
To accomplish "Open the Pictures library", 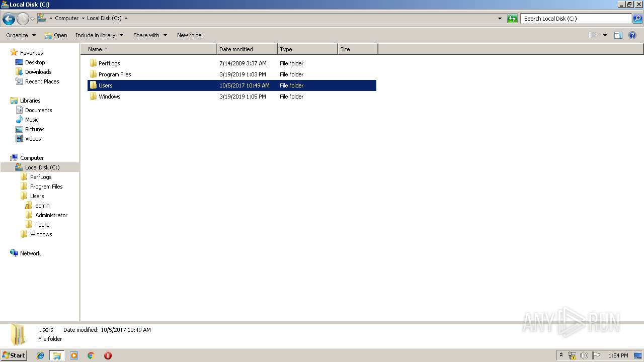I will (x=35, y=129).
